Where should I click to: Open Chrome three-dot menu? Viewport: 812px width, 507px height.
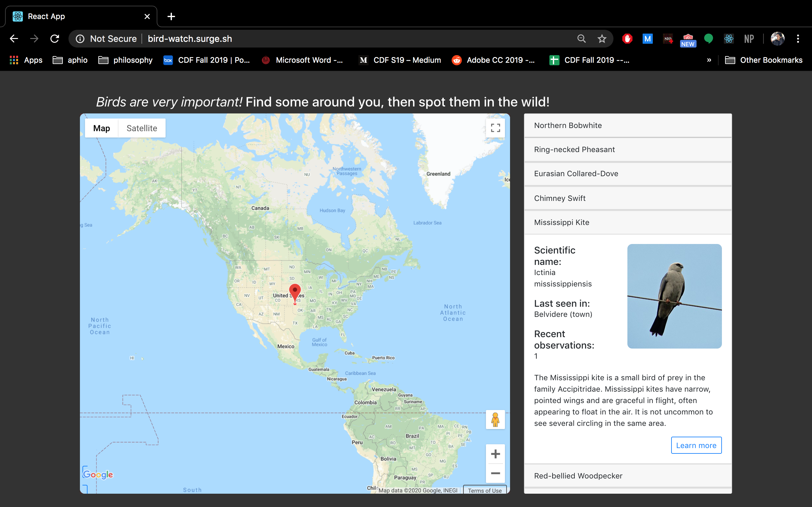pos(798,39)
